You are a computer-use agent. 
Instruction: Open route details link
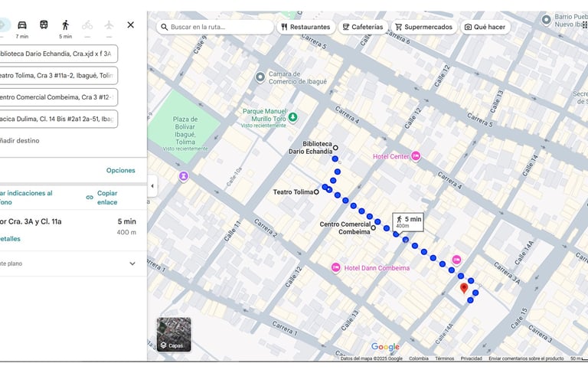click(10, 239)
